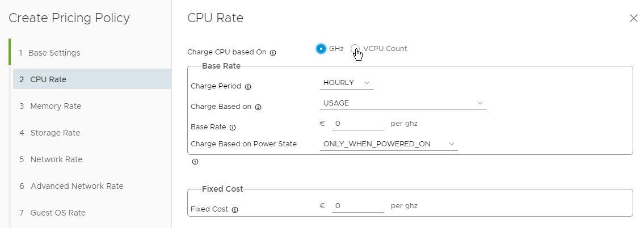
Task: Open the Memory Rate step
Action: click(56, 106)
